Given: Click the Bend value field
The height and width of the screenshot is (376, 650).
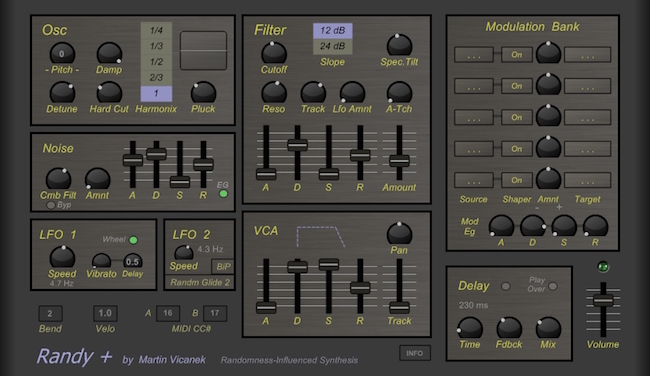Looking at the screenshot, I should click(x=50, y=313).
